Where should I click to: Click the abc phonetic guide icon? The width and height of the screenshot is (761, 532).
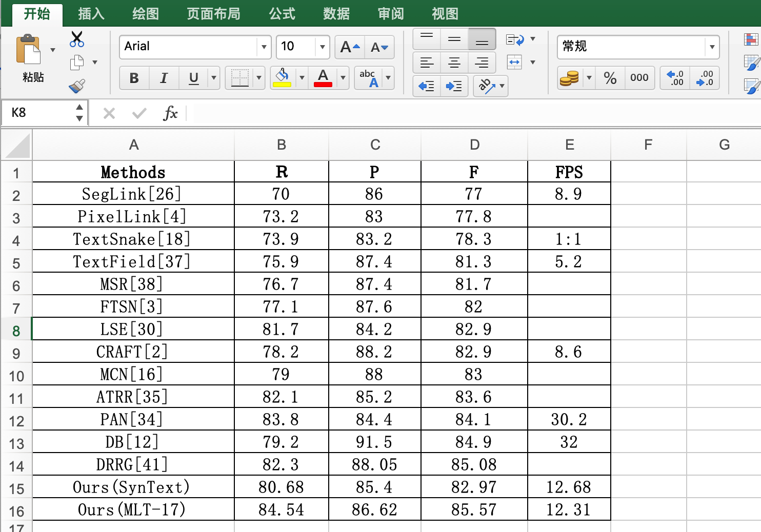(368, 78)
